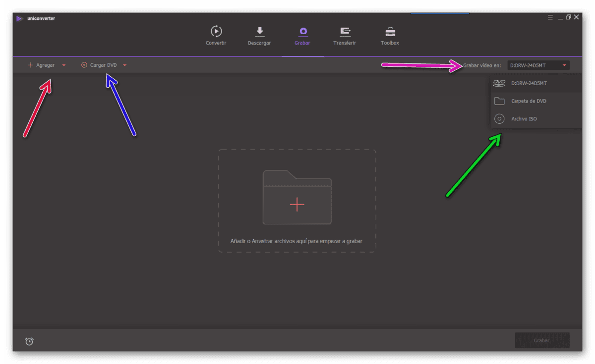Viewport: 595px width, 364px height.
Task: Select the Grabar disc icon tab
Action: 302,31
